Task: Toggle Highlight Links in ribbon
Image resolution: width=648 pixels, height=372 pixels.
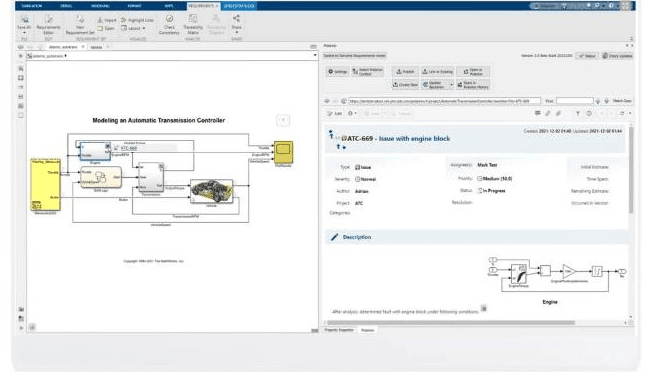Action: click(x=137, y=20)
